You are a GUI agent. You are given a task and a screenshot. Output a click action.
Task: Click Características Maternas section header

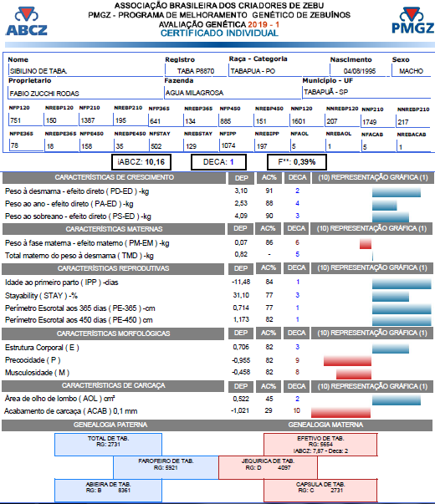(x=114, y=229)
